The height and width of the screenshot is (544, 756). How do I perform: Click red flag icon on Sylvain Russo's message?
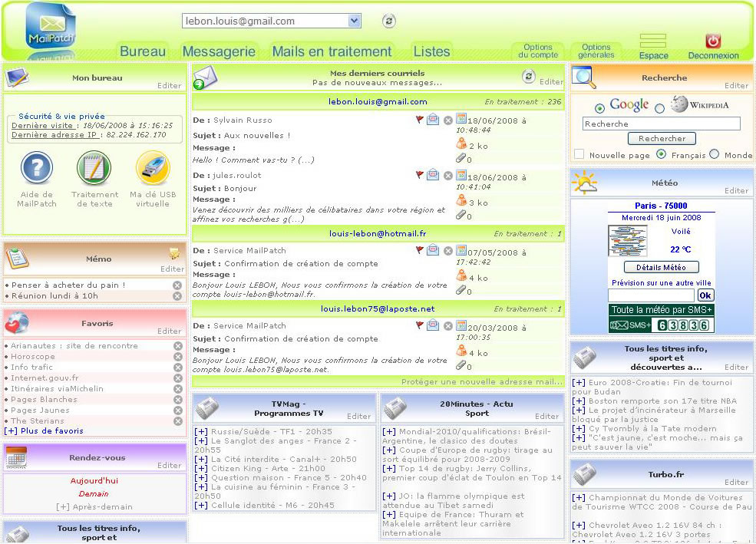419,120
